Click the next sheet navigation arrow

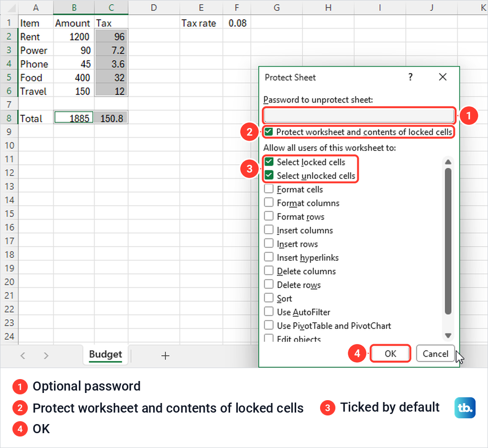[x=46, y=356]
